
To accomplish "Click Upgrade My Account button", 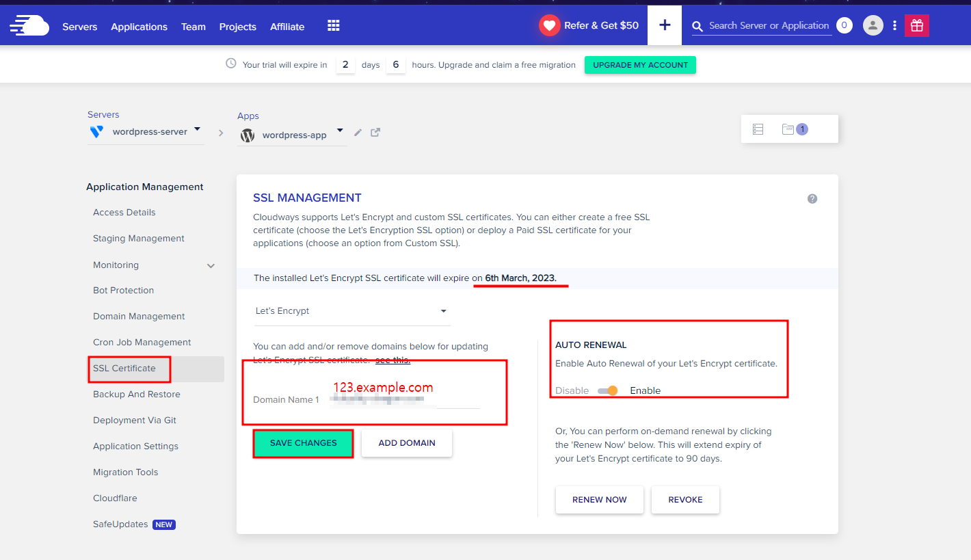I will (640, 65).
